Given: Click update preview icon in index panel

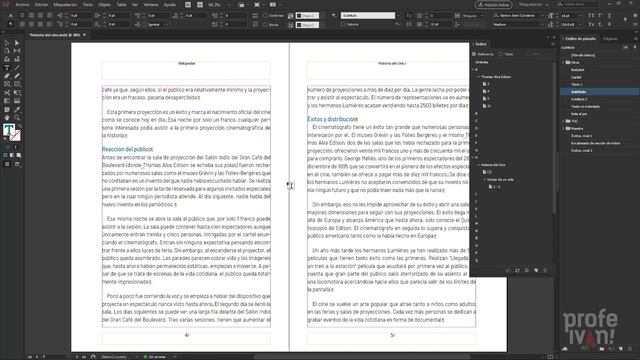Looking at the screenshot, I should click(517, 270).
